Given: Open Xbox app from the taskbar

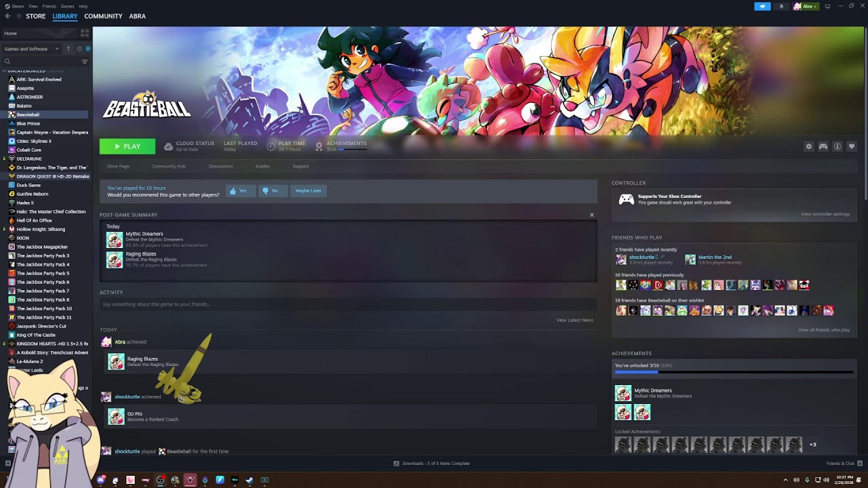Looking at the screenshot, I should (x=264, y=480).
